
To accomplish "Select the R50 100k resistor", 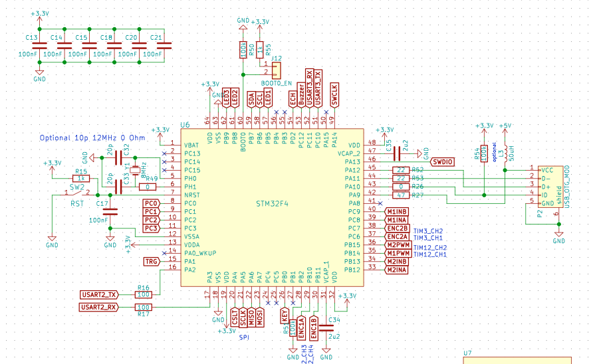I will pyautogui.click(x=243, y=50).
